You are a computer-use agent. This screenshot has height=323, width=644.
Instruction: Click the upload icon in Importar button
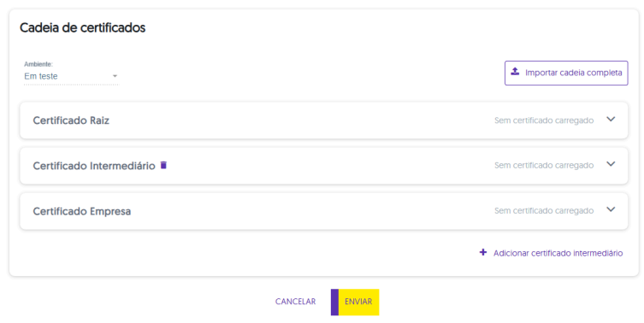(x=515, y=72)
